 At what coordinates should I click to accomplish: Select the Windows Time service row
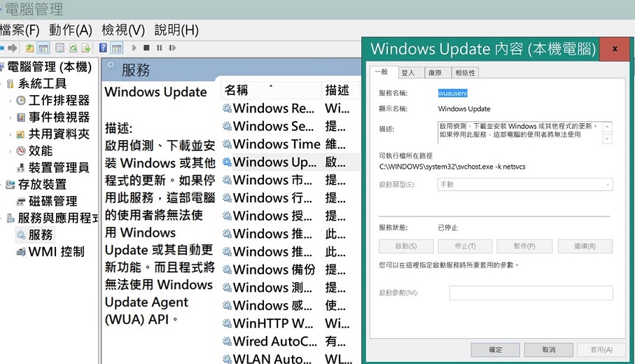[x=291, y=144]
